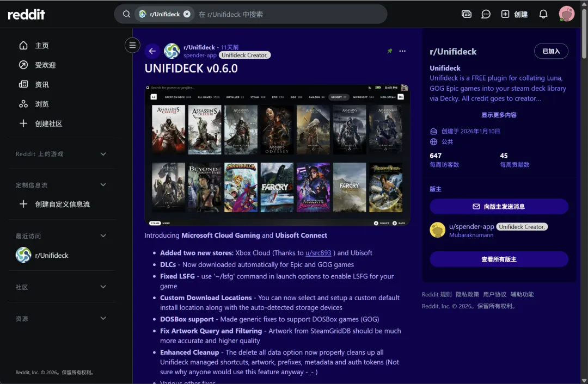Open the 辅助功能 footer link
588x384 pixels.
pyautogui.click(x=522, y=294)
